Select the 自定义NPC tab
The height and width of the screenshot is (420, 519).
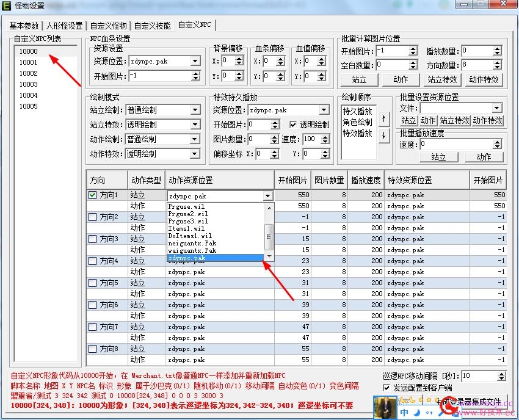195,25
